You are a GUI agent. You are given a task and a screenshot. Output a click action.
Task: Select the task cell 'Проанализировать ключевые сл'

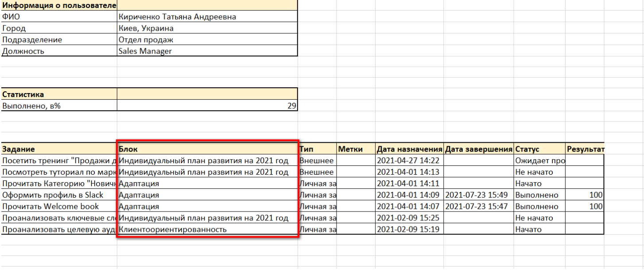click(x=59, y=218)
